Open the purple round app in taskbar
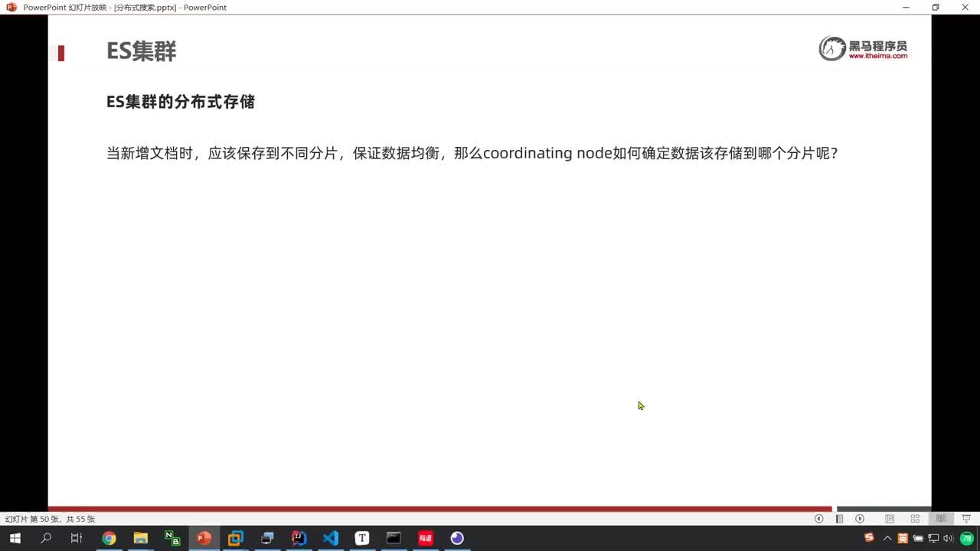 (x=457, y=538)
